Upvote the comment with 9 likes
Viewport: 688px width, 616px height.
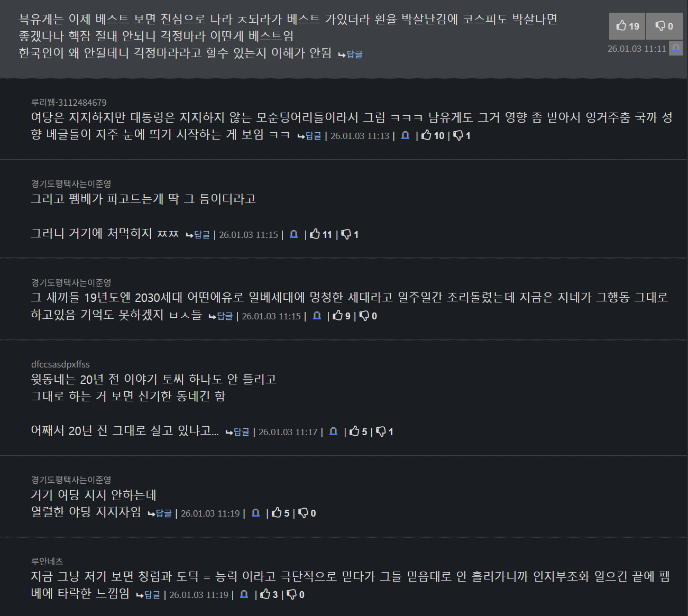coord(342,316)
